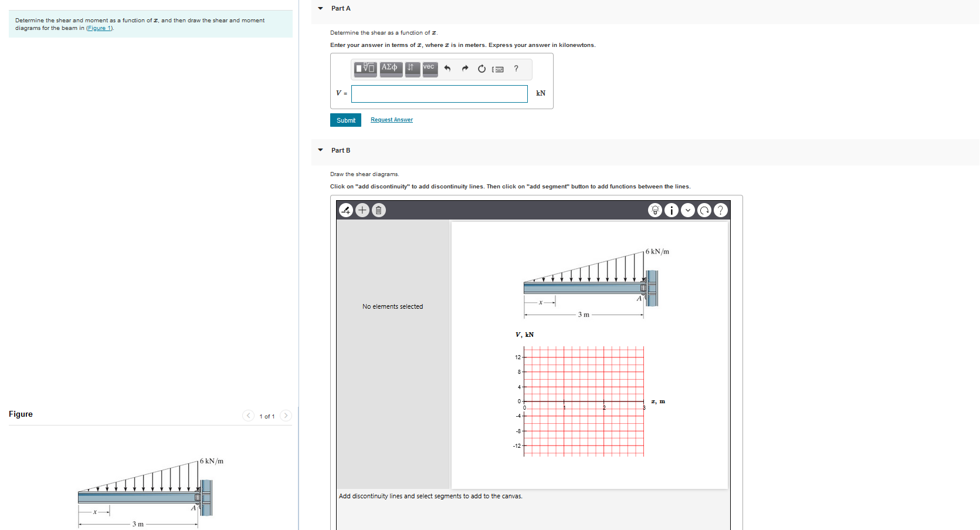Click the shear diagram graph grid

coord(584,401)
